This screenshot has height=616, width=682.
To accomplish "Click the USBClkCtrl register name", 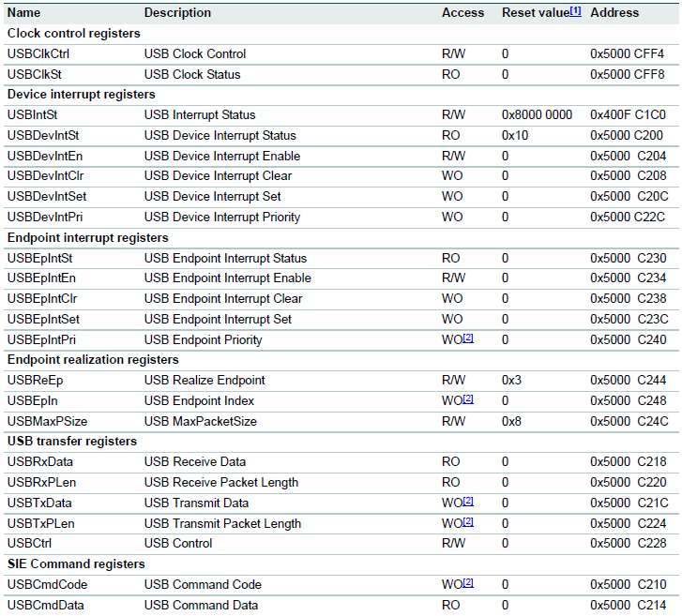I will (38, 54).
